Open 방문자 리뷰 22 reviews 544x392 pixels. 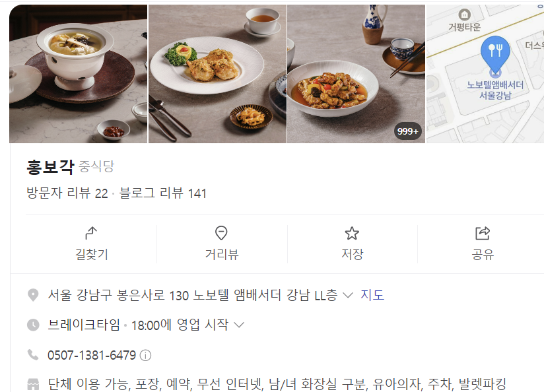[x=67, y=193]
